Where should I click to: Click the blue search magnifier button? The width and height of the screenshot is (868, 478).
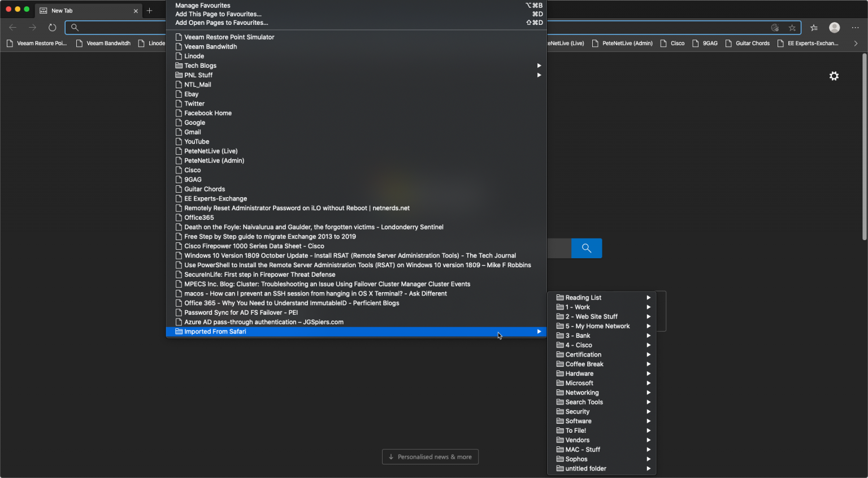[587, 248]
